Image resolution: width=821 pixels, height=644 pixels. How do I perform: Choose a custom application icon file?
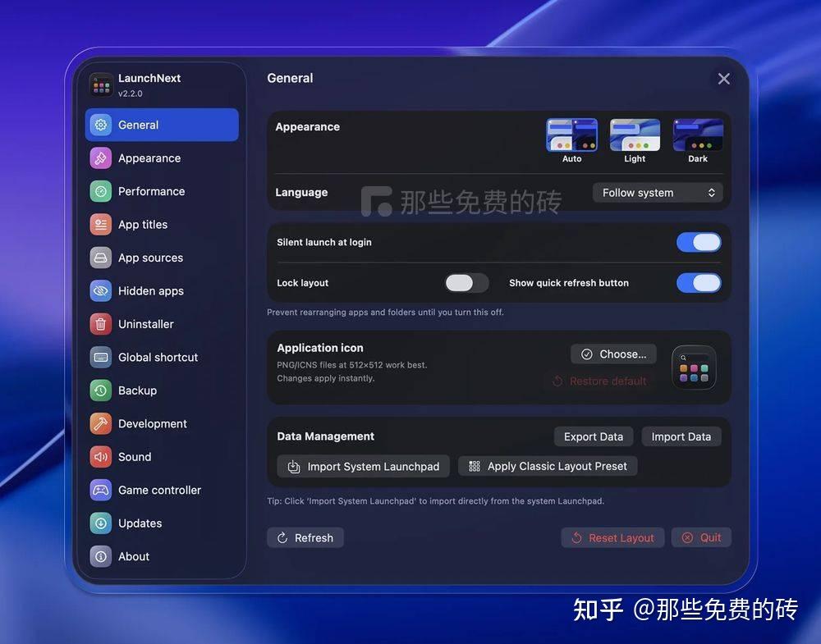click(613, 354)
